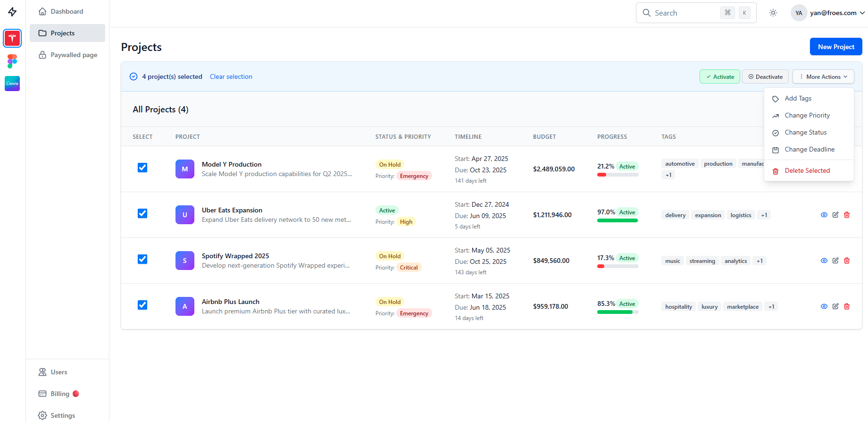Edit Airbnb Plus Launch pencil icon

[x=835, y=306]
